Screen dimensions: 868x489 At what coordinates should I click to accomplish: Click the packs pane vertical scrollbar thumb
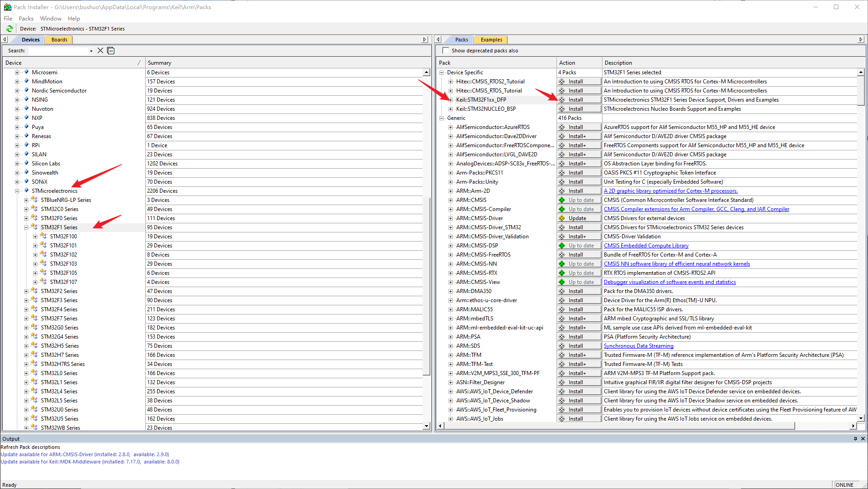click(861, 91)
